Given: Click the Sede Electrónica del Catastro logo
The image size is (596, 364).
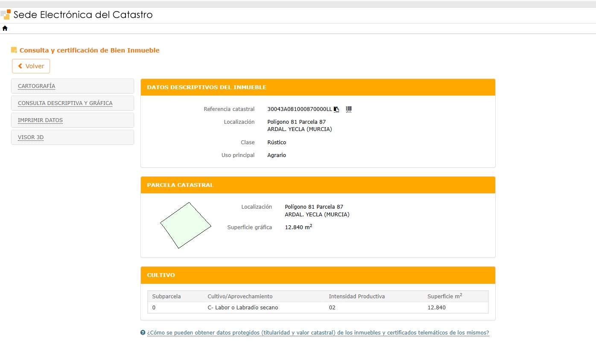Looking at the screenshot, I should tap(6, 15).
